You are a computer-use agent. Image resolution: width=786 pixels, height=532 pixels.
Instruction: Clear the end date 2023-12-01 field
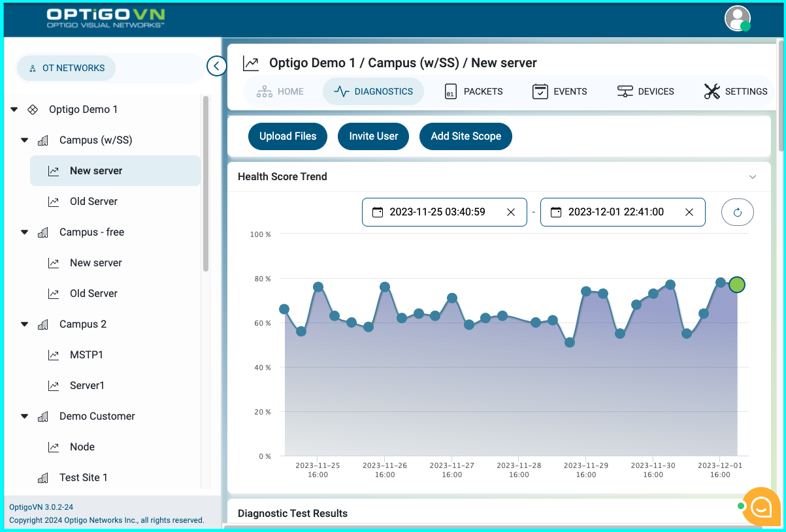689,212
